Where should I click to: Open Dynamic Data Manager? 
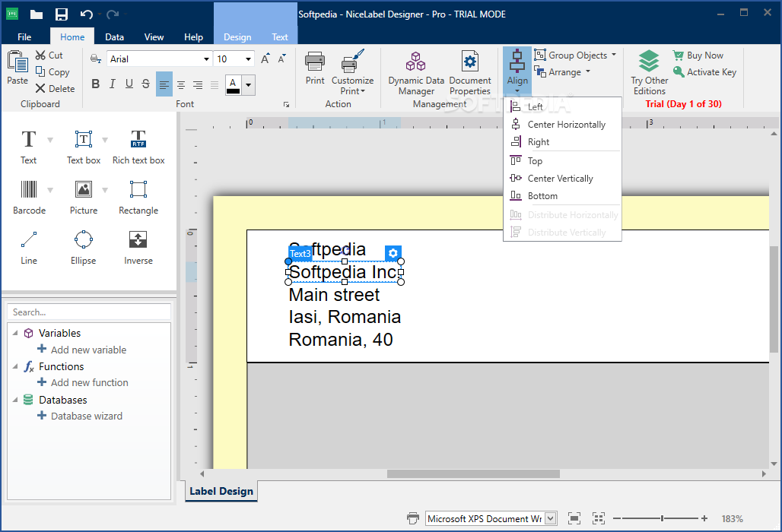416,73
